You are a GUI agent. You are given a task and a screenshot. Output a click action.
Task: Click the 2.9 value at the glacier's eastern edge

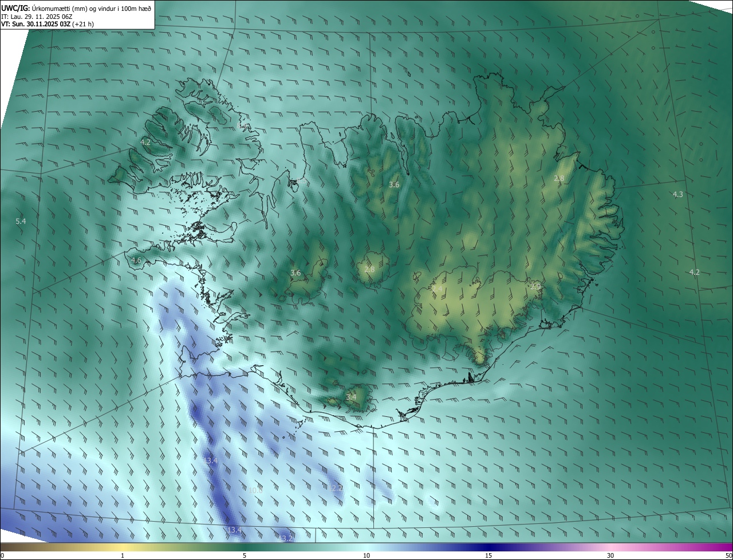coord(535,286)
